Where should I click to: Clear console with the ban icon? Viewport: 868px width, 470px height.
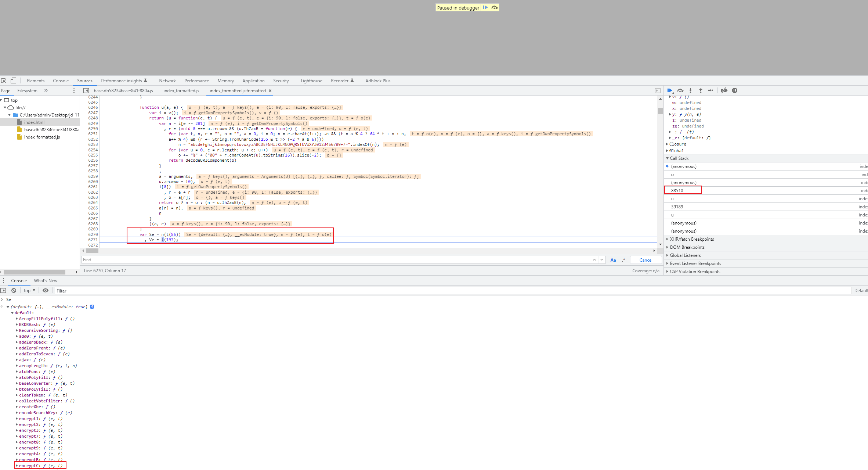coord(14,290)
